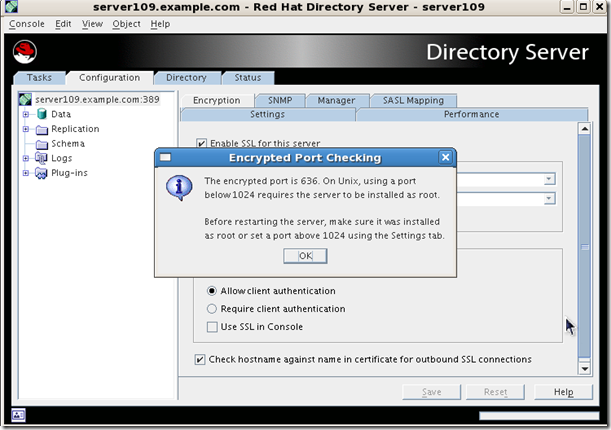Expand the Replication tree node

click(26, 129)
